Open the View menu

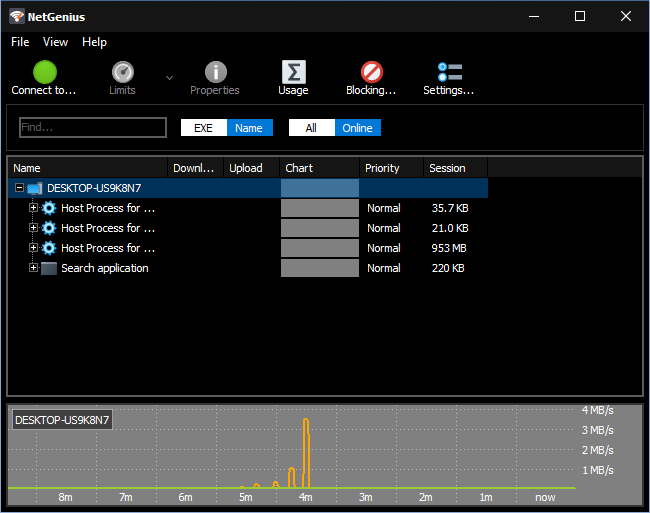56,42
